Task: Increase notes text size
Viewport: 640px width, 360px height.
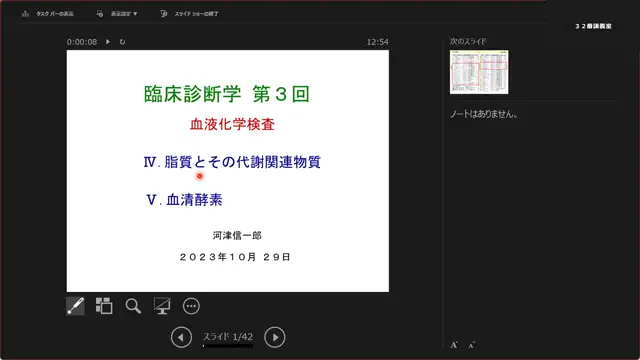Action: tap(454, 345)
